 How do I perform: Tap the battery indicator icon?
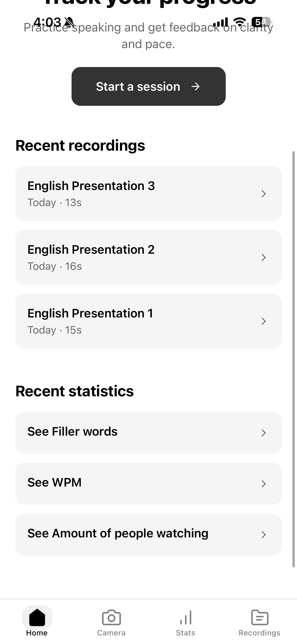pos(261,22)
